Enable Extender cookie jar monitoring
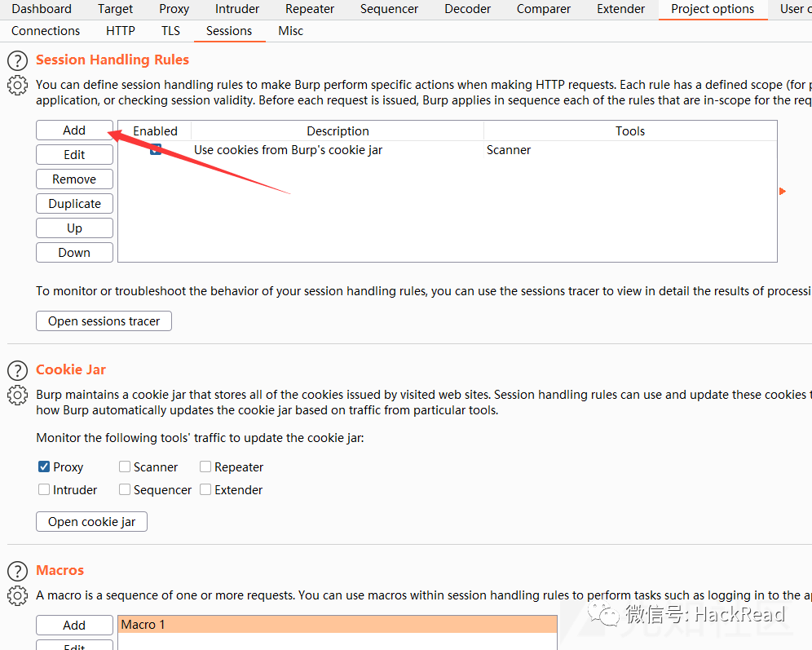The height and width of the screenshot is (650, 812). pyautogui.click(x=205, y=489)
